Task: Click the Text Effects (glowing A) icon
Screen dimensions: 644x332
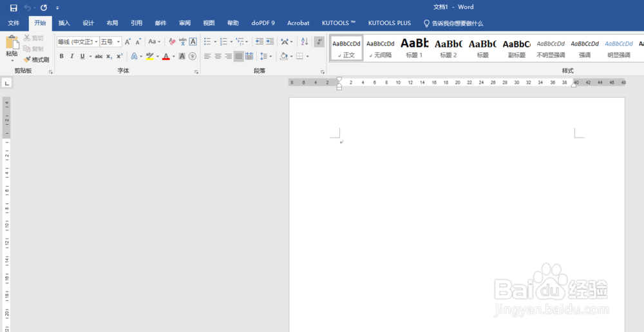Action: 134,56
